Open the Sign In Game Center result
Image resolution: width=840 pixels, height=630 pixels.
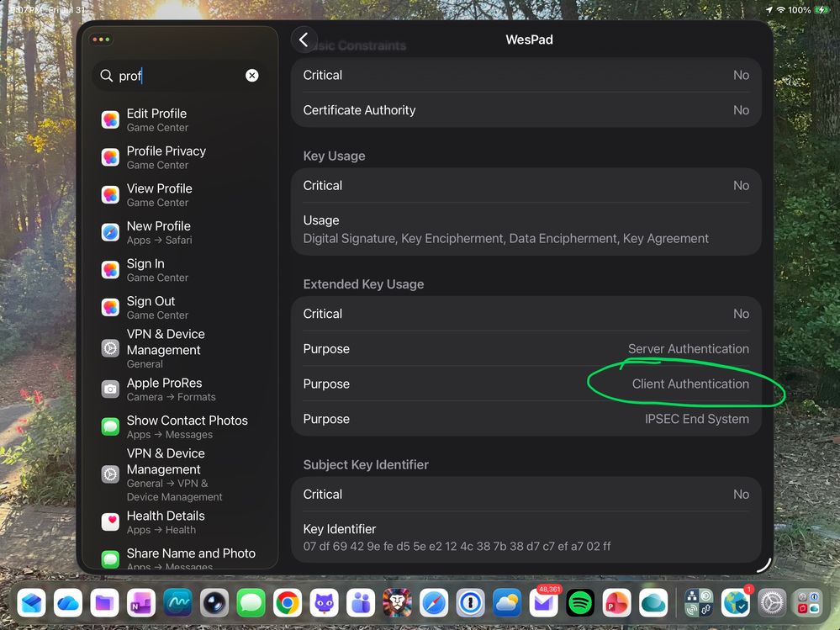click(180, 269)
